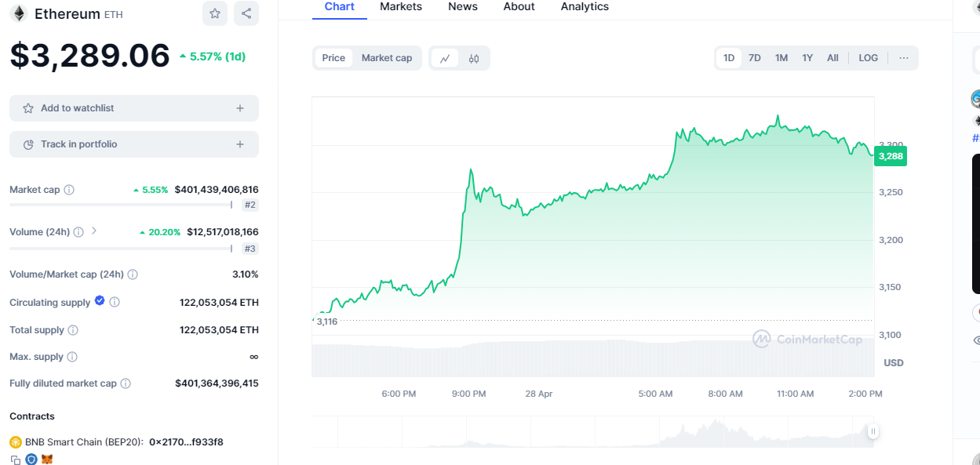Open the chart more options ellipsis

(x=904, y=58)
